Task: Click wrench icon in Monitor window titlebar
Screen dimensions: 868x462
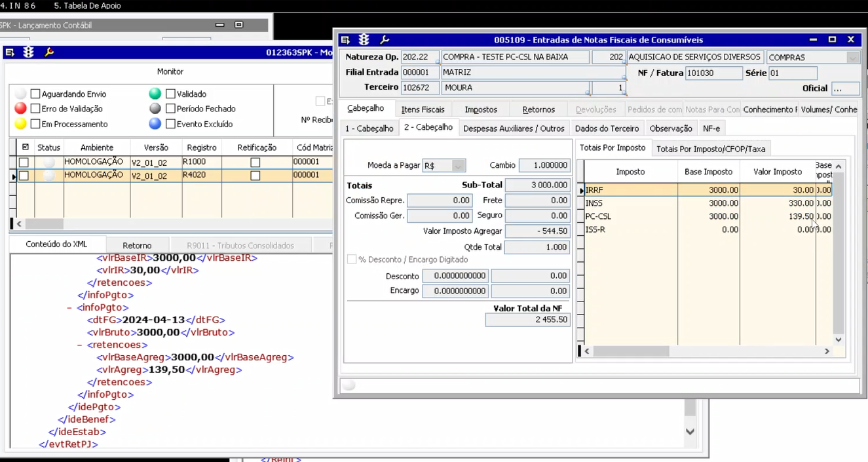Action: [x=49, y=52]
